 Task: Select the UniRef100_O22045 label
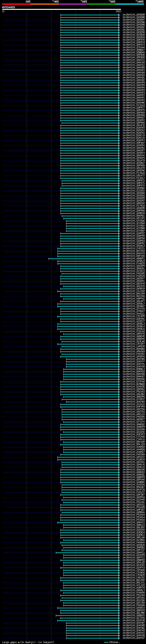134,500
